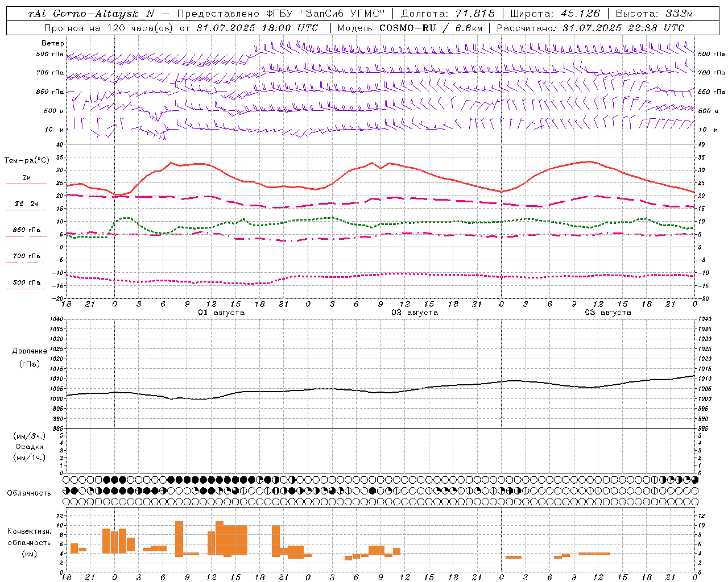
Task: Select Прогноз на 120 часа(ов) header text
Action: (109, 28)
